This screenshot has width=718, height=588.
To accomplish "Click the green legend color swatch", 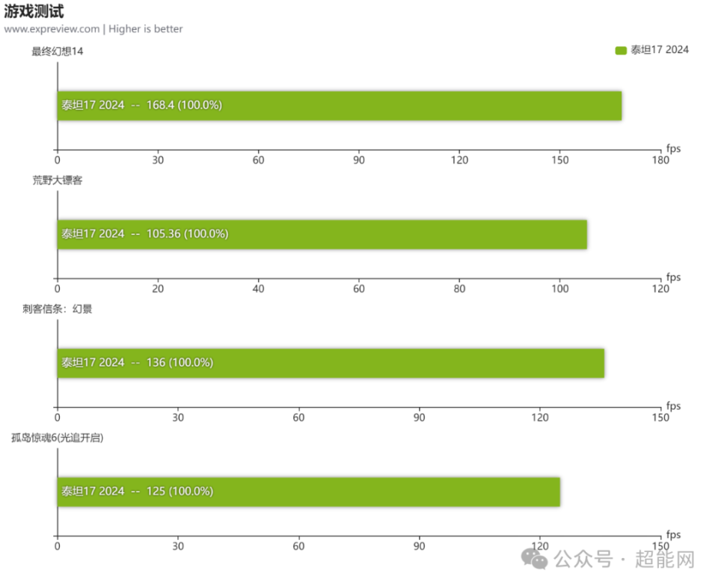I will pyautogui.click(x=620, y=50).
